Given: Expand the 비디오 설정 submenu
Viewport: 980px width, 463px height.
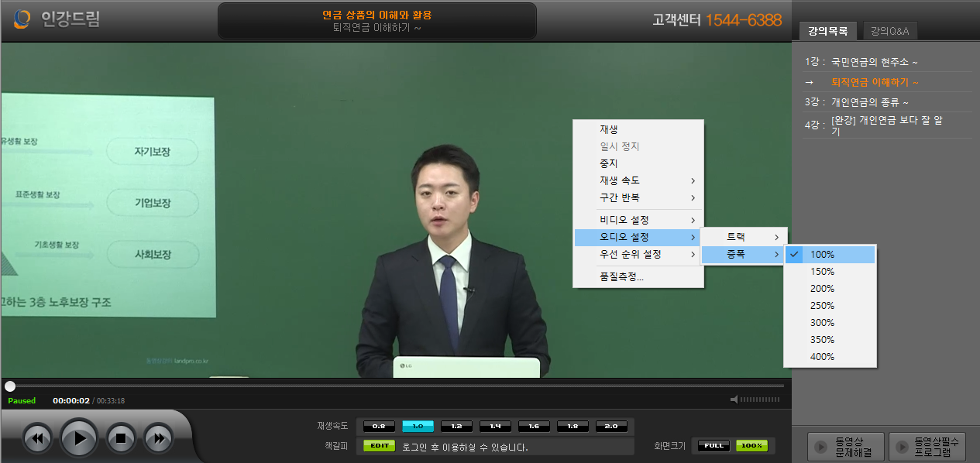Looking at the screenshot, I should (x=638, y=221).
